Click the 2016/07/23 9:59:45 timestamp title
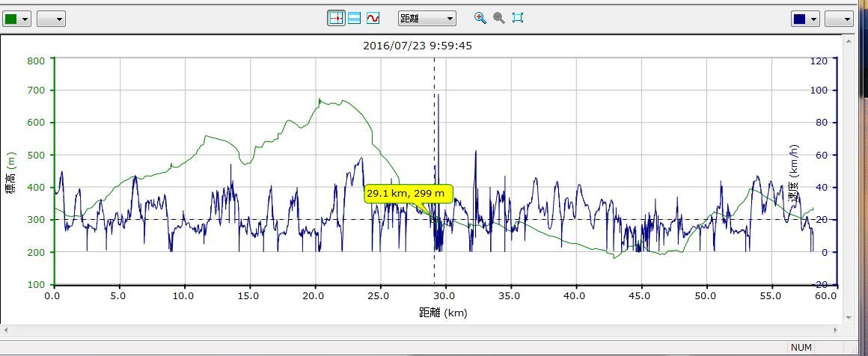Image resolution: width=868 pixels, height=356 pixels. pyautogui.click(x=418, y=46)
